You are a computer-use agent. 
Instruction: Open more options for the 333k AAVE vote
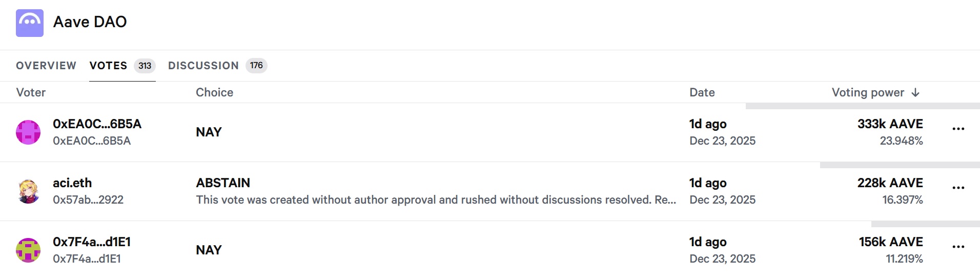tap(958, 129)
